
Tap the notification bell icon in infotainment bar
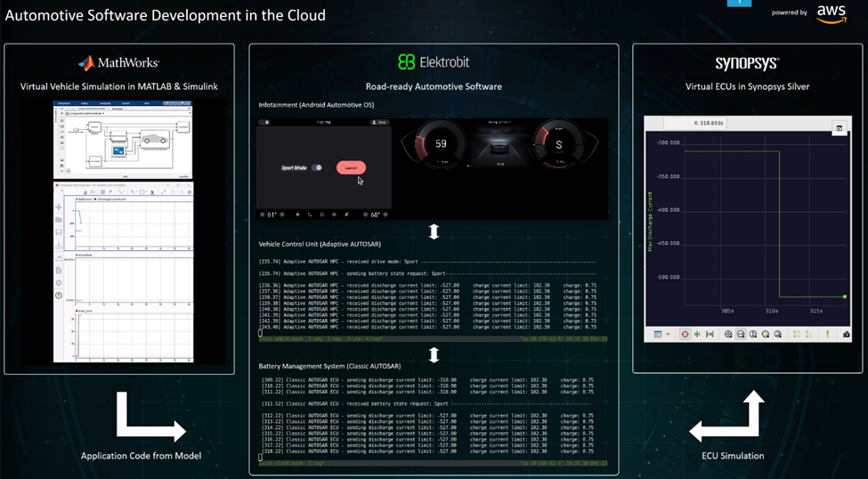(346, 215)
